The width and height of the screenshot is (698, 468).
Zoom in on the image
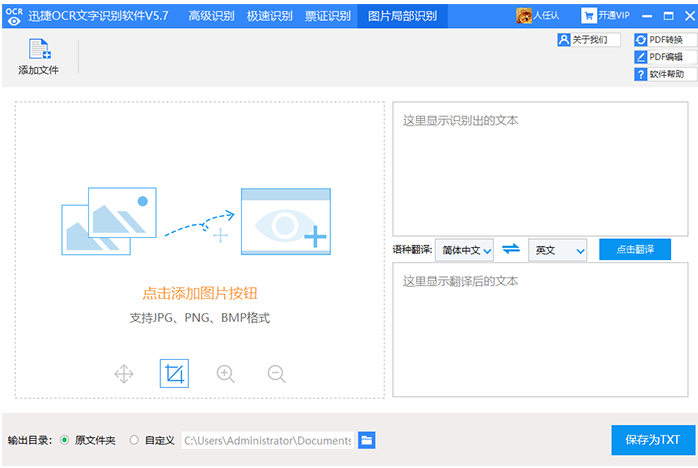tap(226, 374)
